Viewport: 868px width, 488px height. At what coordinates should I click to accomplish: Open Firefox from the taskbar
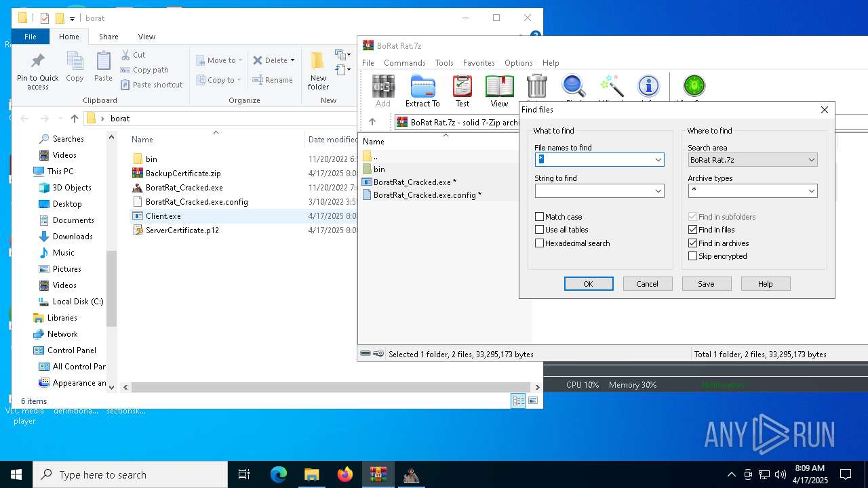345,474
